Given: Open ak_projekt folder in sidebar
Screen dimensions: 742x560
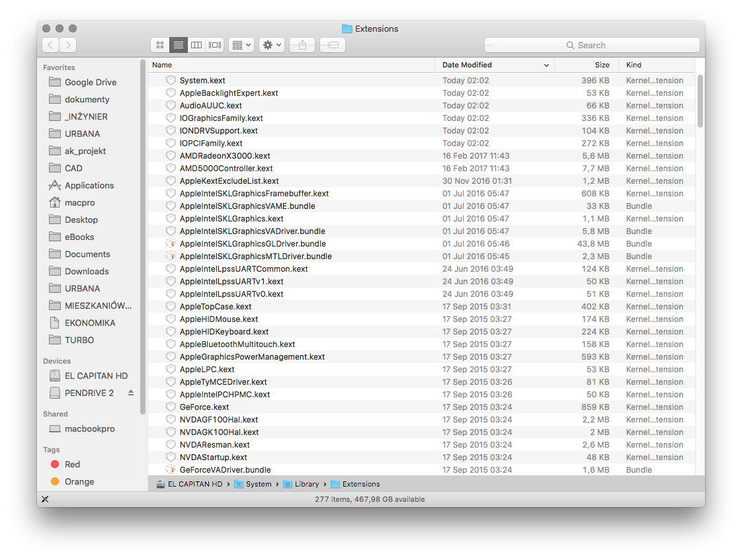Looking at the screenshot, I should [x=85, y=151].
